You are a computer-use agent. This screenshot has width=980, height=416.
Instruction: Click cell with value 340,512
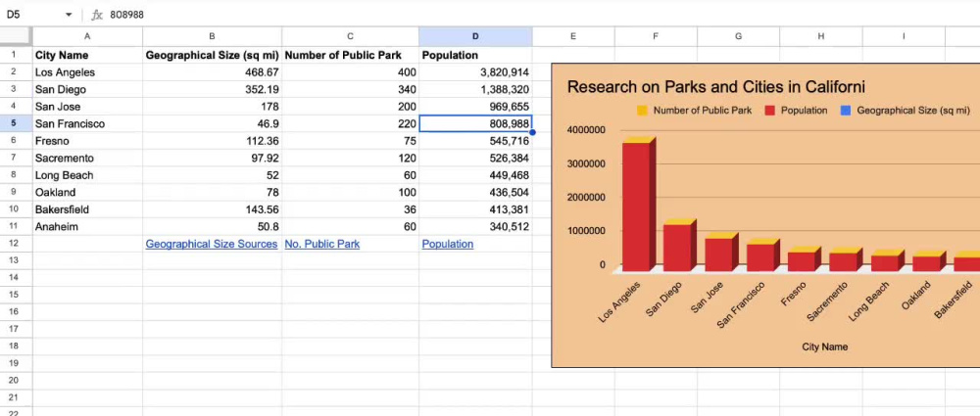(x=475, y=227)
